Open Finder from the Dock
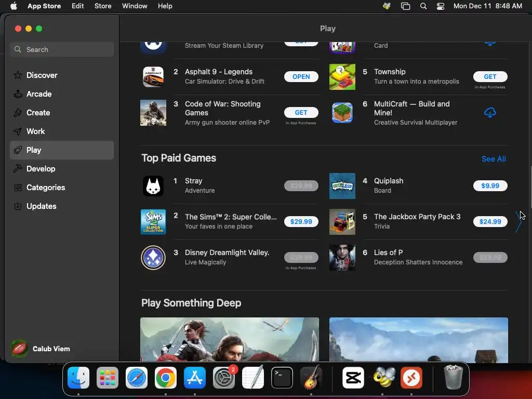The width and height of the screenshot is (532, 399). click(78, 378)
